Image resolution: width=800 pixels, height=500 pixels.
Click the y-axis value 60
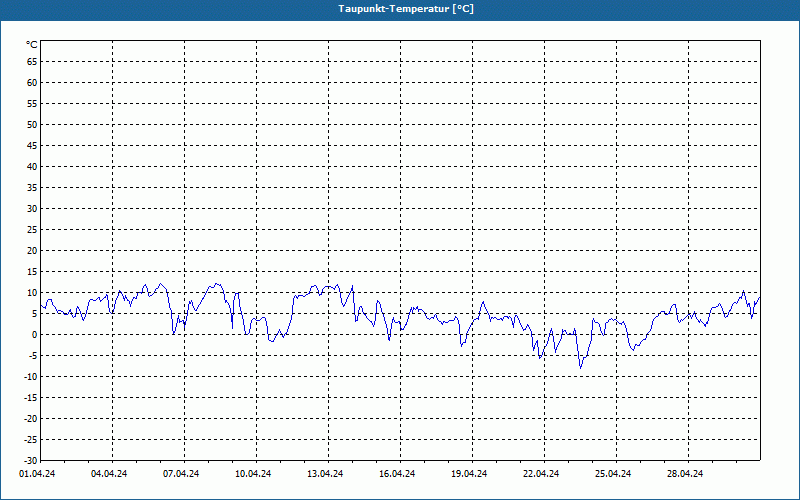point(32,83)
